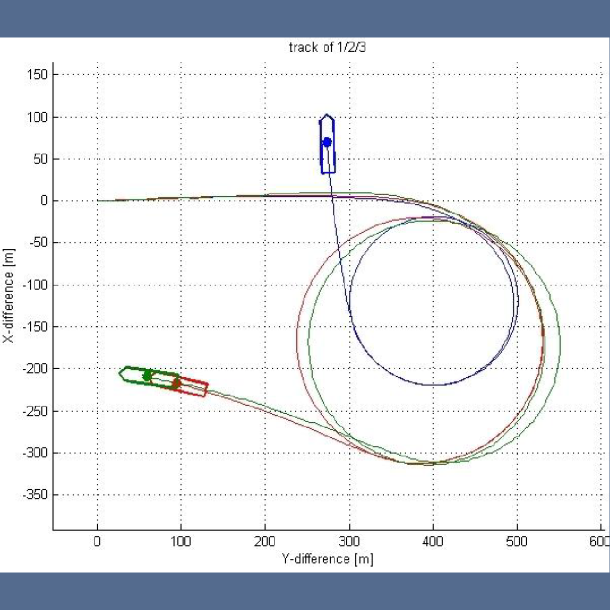Screen dimensions: 610x610
Task: Select the red dot on the red ship
Action: (x=176, y=383)
